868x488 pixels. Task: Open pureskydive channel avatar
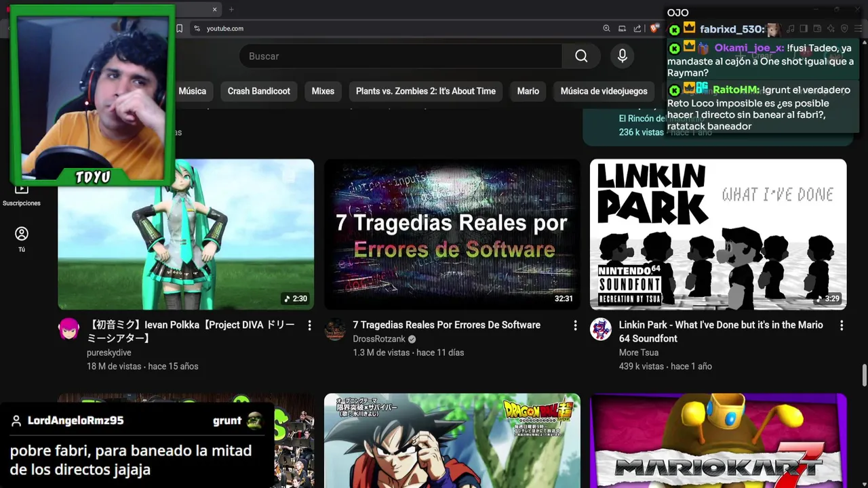pyautogui.click(x=68, y=329)
